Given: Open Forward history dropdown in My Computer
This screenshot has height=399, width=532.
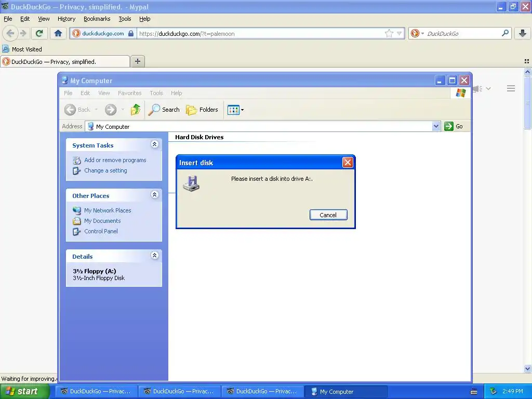Looking at the screenshot, I should [123, 110].
